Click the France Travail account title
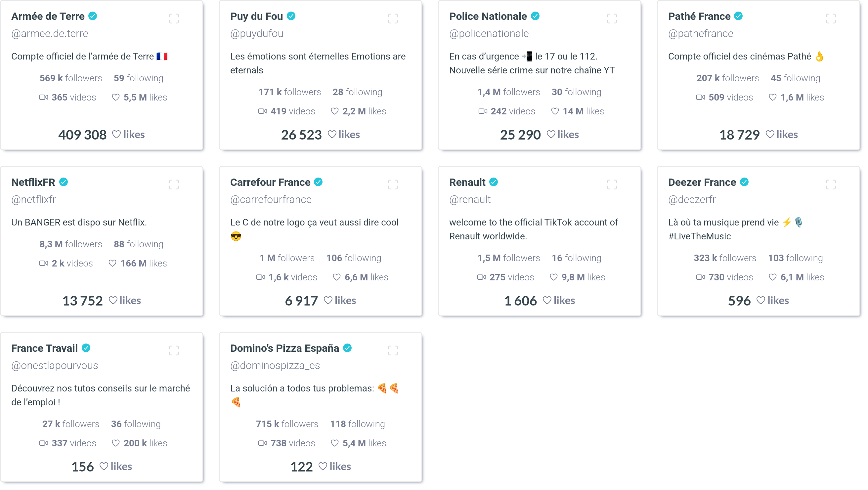Screen dimensions: 868x490 [x=44, y=348]
